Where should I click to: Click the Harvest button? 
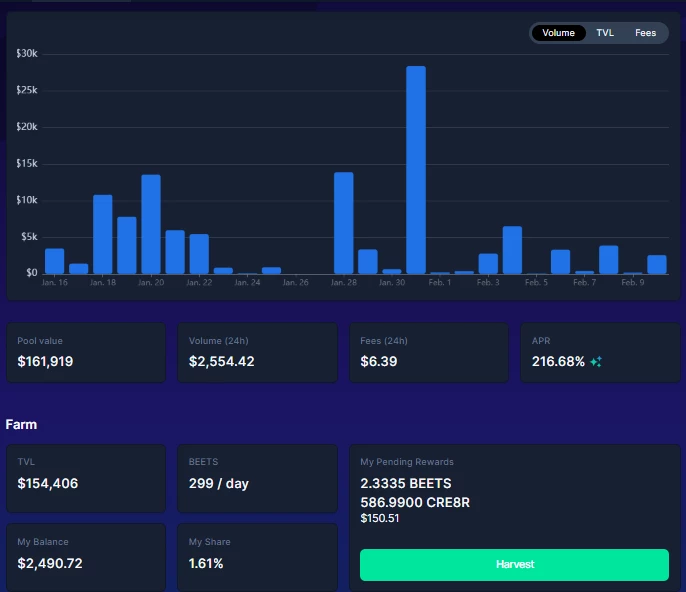click(514, 564)
